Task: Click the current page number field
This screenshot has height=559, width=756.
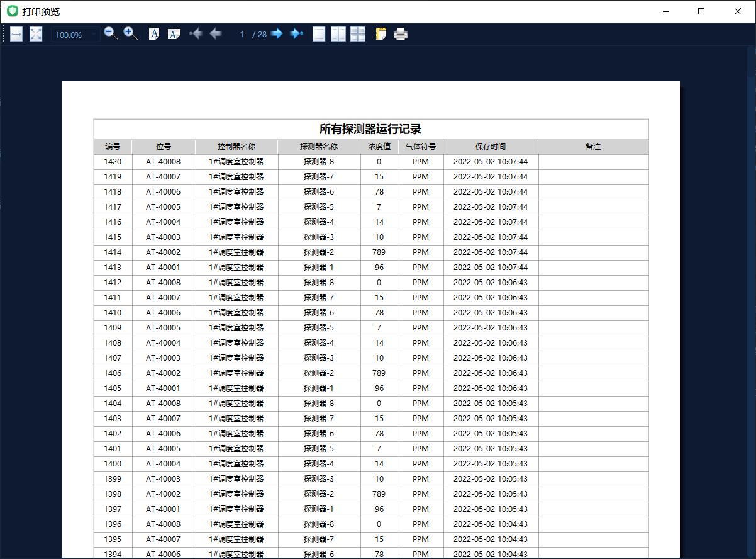Action: coord(242,35)
